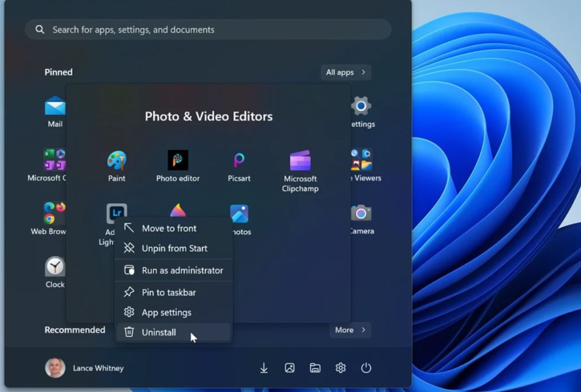
Task: Click the Lance Whitney account name
Action: click(x=98, y=368)
